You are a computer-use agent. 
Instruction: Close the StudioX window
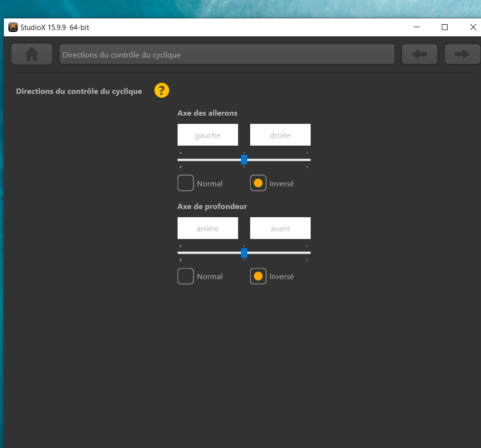[473, 27]
